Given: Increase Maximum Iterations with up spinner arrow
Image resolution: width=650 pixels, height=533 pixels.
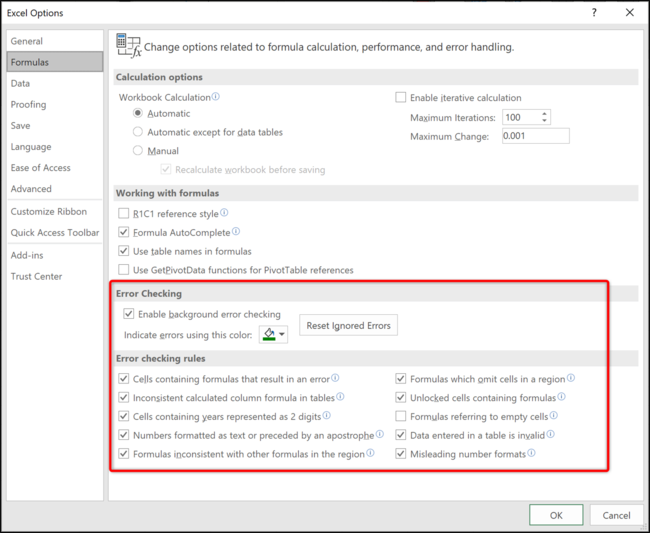Looking at the screenshot, I should coord(545,114).
